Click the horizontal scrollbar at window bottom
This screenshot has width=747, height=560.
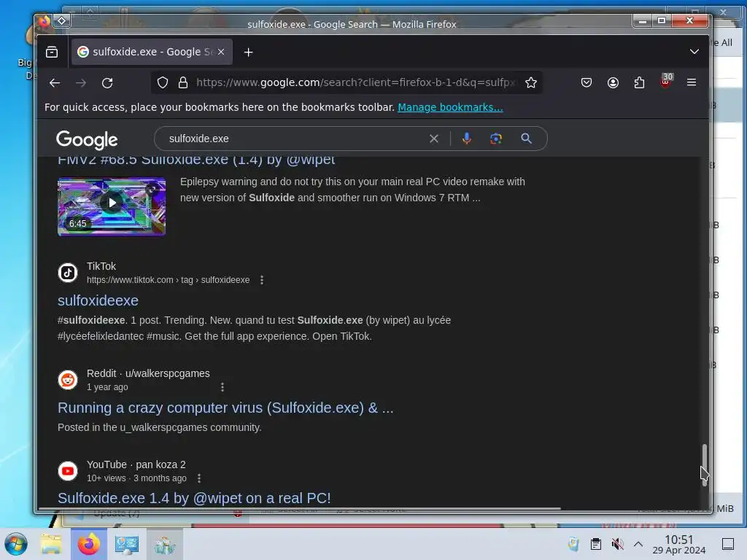pyautogui.click(x=299, y=508)
